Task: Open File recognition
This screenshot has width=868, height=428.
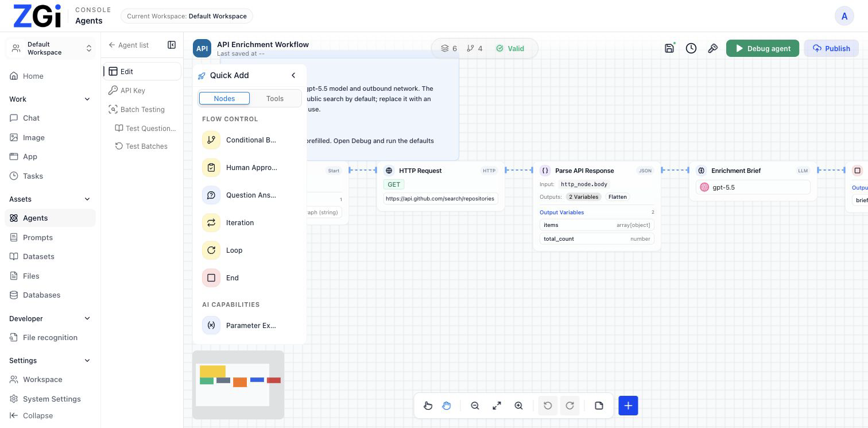Action: click(x=51, y=337)
